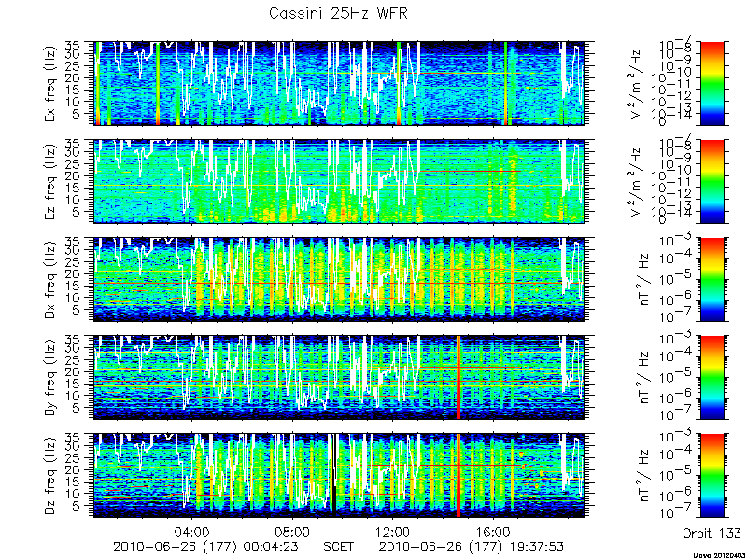The image size is (747, 560).
Task: Click the black data gap in the Bz panel
Action: pyautogui.click(x=334, y=476)
